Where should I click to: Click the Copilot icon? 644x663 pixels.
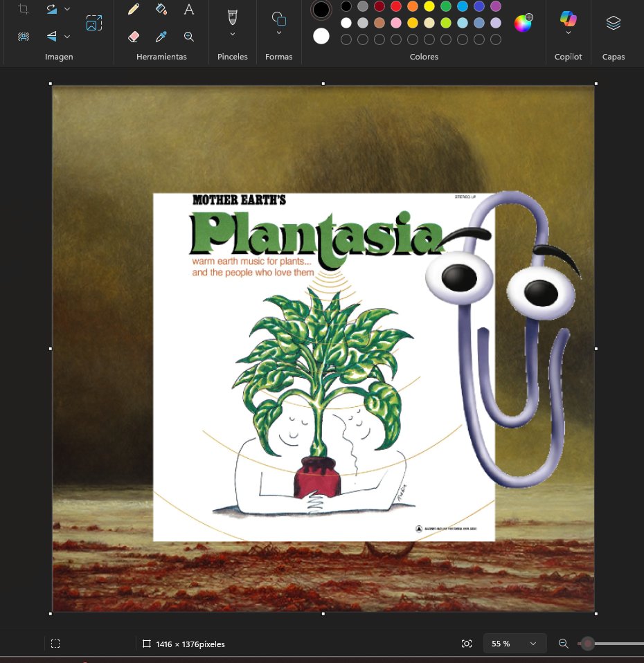[x=568, y=19]
